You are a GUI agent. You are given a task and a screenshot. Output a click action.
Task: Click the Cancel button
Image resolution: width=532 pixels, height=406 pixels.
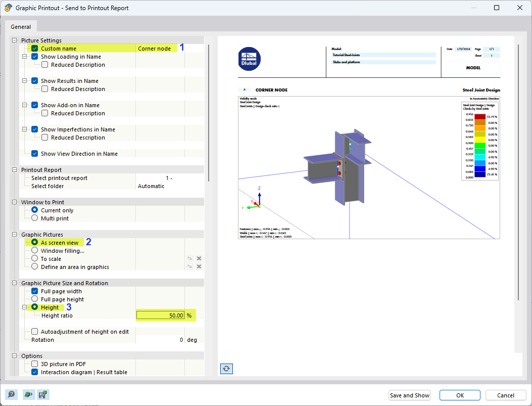coord(506,395)
